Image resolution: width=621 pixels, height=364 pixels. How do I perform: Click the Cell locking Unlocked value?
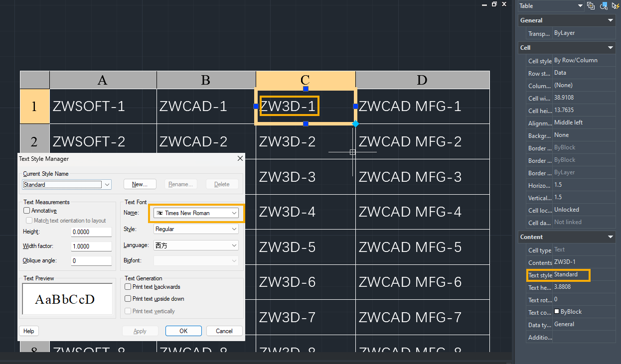584,210
